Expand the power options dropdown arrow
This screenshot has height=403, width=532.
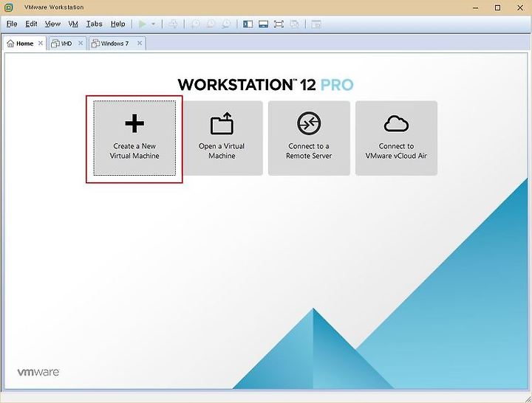[154, 24]
